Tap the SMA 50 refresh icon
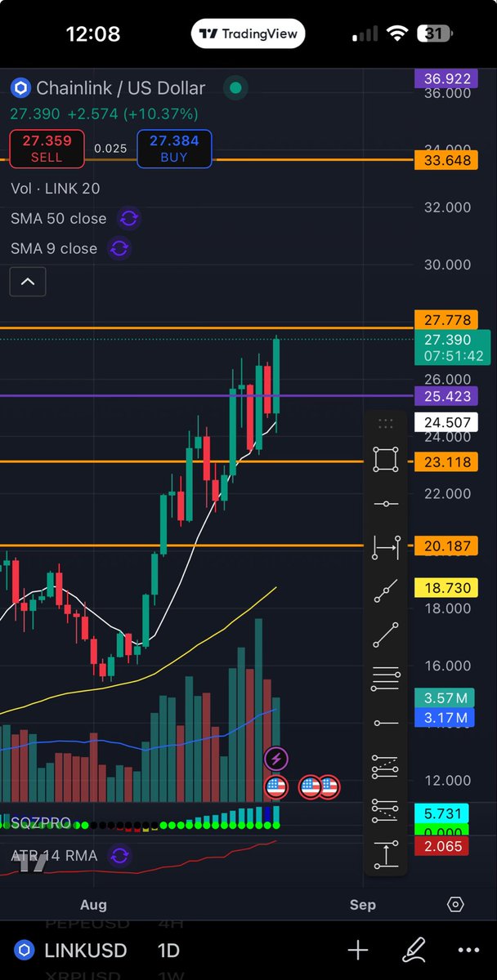The image size is (497, 980). point(129,218)
